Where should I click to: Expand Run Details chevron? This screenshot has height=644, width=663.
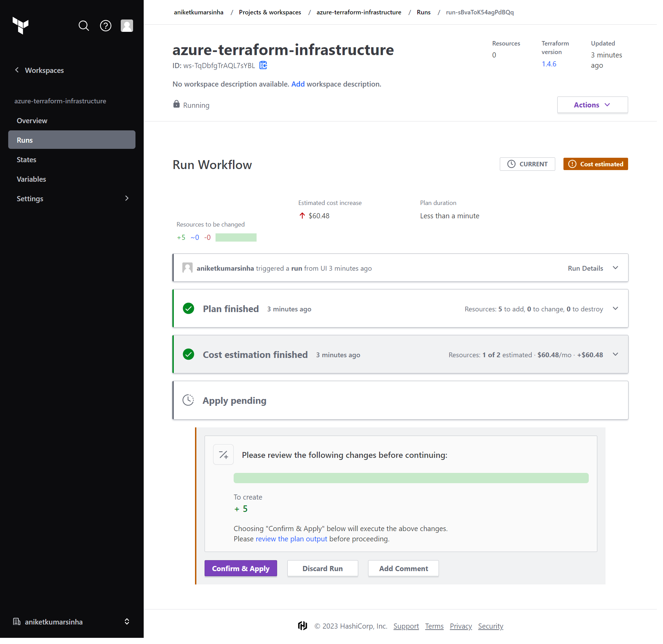click(x=615, y=268)
